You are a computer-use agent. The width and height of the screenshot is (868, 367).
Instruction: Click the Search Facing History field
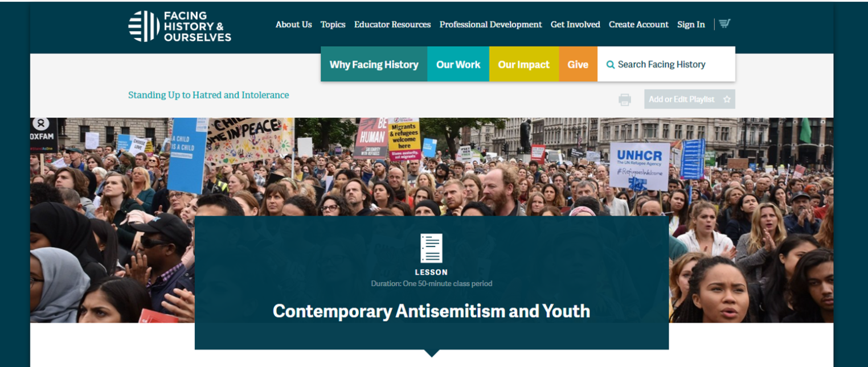click(x=666, y=64)
